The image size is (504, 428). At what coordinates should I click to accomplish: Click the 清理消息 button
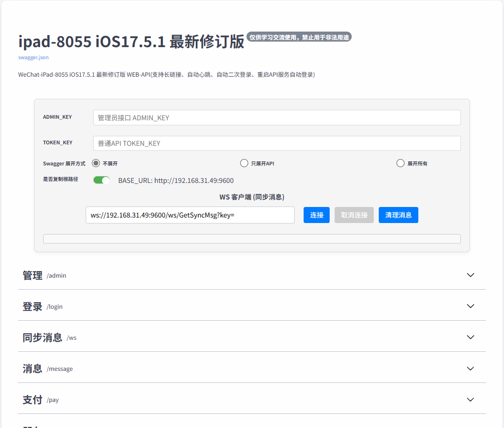[x=398, y=215]
